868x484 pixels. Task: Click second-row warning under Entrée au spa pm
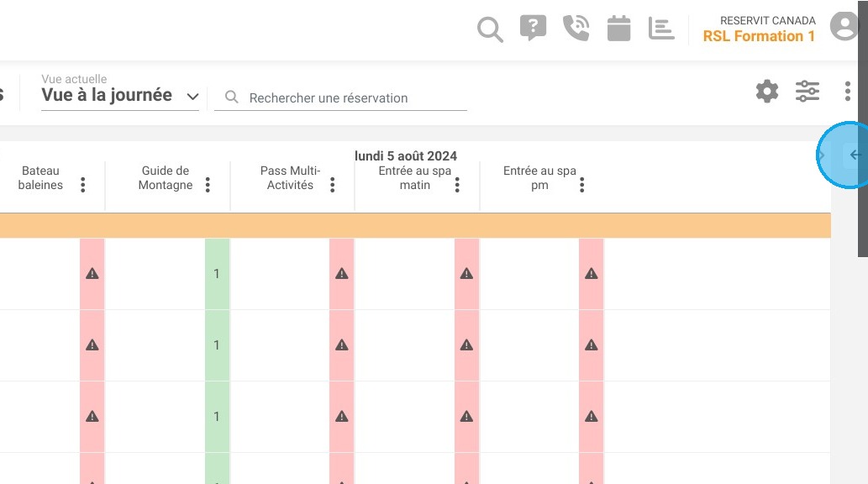(592, 345)
